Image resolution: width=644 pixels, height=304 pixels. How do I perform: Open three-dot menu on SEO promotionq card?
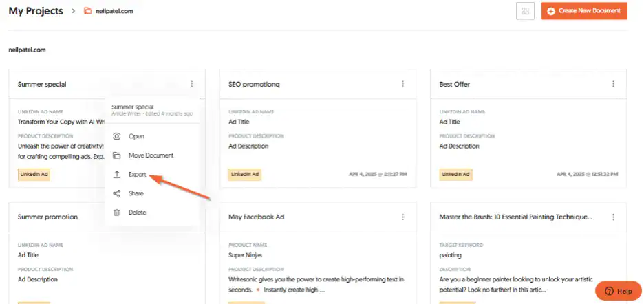click(x=402, y=84)
